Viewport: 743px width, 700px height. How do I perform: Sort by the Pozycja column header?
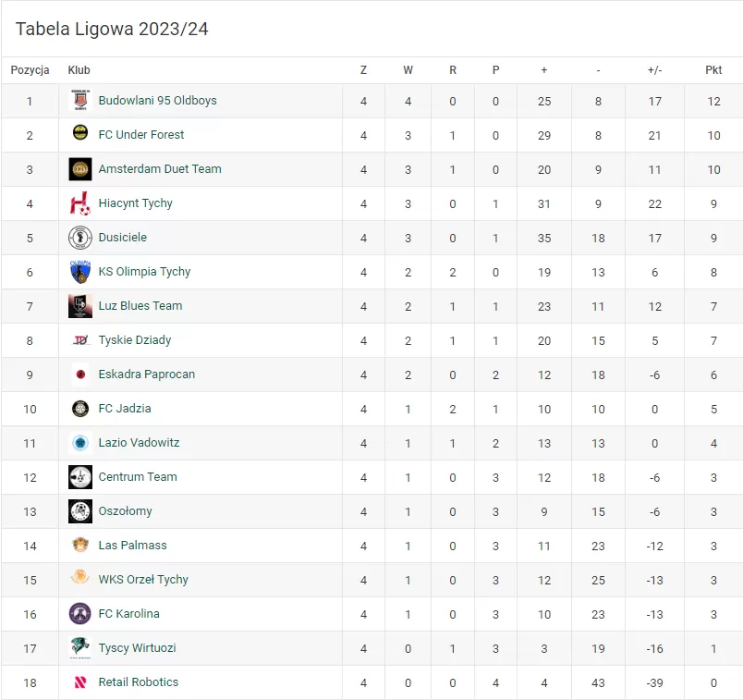click(x=30, y=70)
